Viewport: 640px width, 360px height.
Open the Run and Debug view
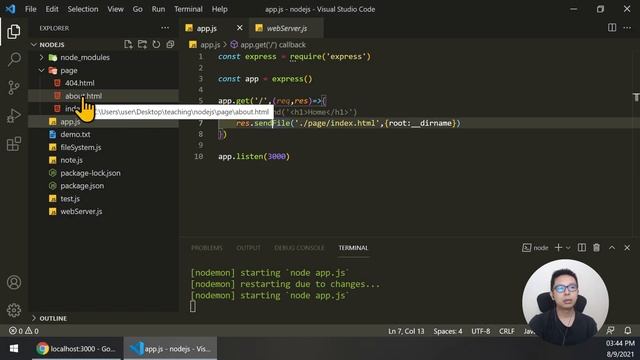13,116
